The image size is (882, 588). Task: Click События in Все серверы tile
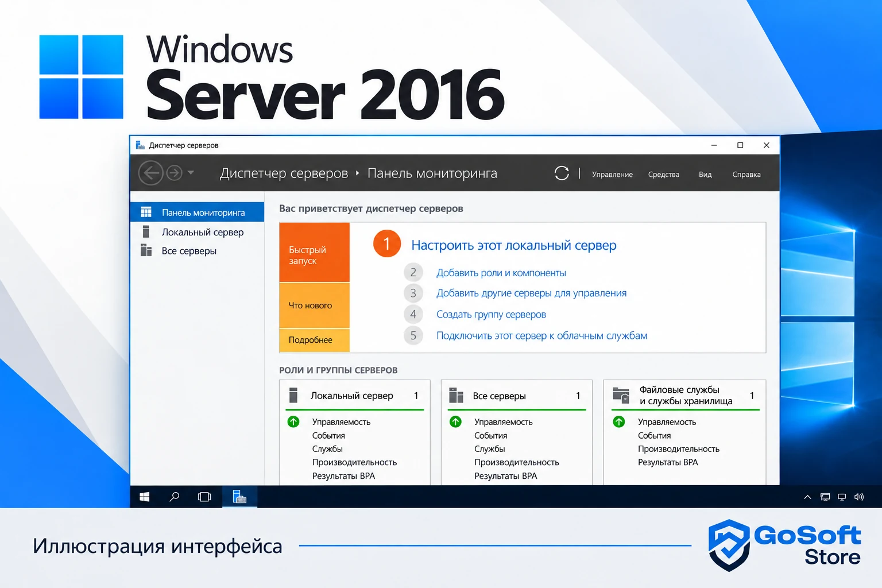click(x=490, y=436)
